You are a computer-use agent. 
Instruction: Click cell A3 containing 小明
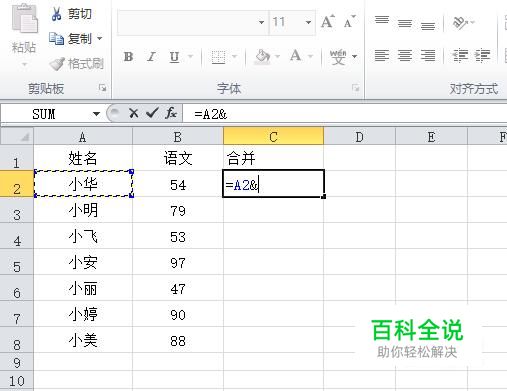pos(83,210)
